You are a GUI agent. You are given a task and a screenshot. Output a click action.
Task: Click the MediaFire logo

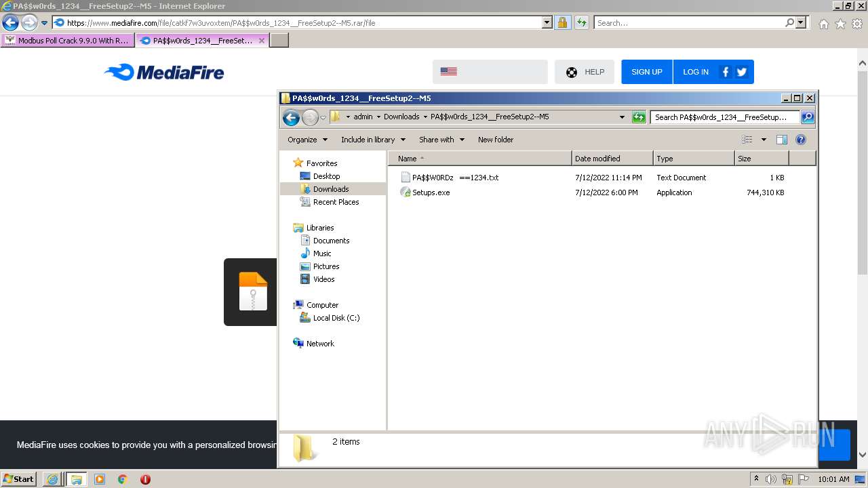point(164,72)
